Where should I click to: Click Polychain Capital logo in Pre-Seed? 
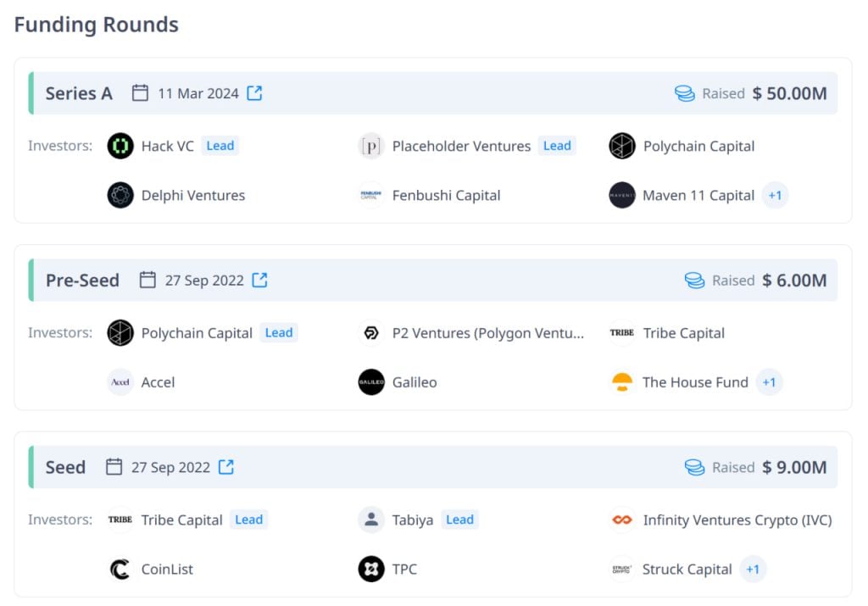pos(120,333)
